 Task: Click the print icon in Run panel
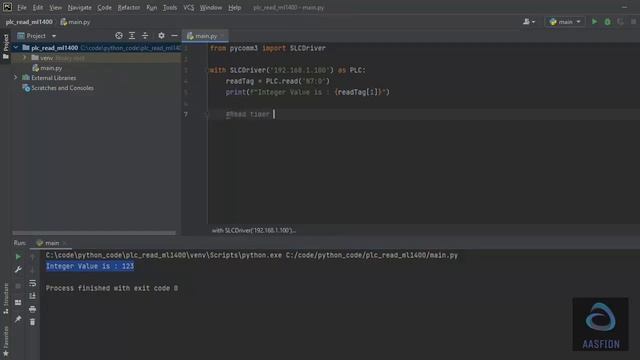click(33, 309)
